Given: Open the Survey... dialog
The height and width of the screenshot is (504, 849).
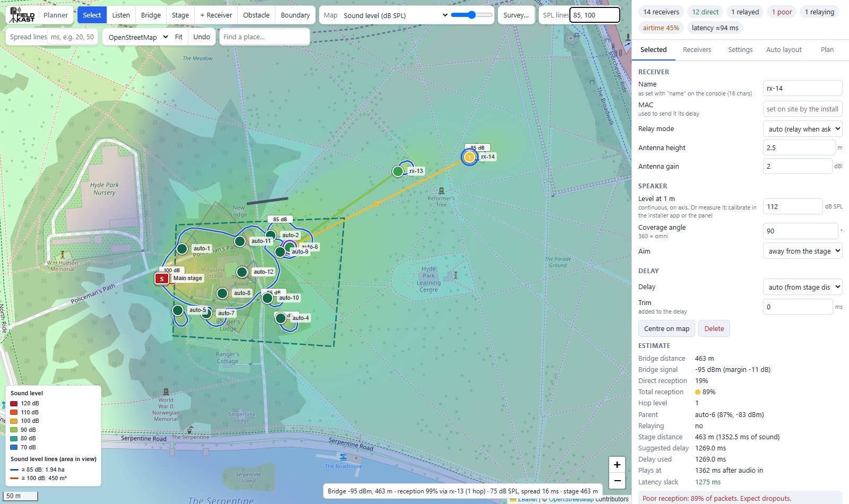Looking at the screenshot, I should click(x=516, y=15).
